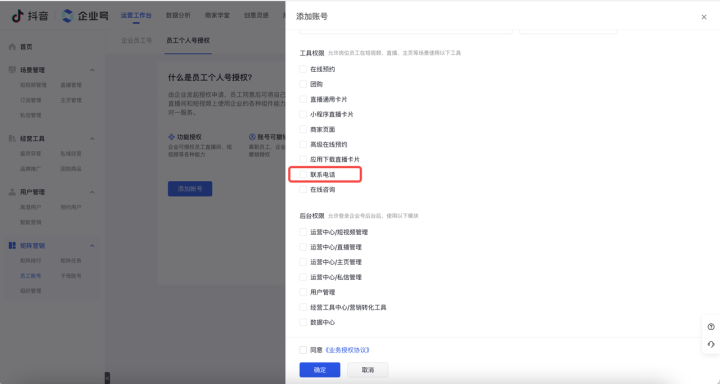Screen dimensions: 720x384
Task: Select the 员工个人号授权 tab
Action: (188, 40)
